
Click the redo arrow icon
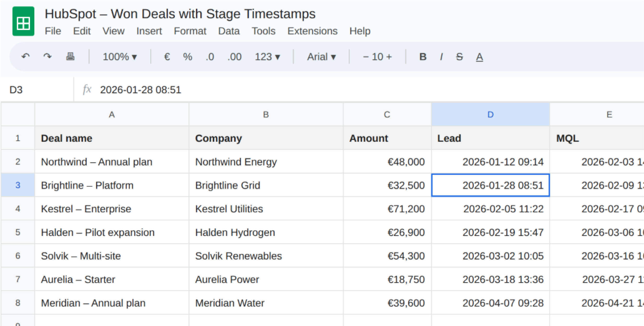click(x=47, y=57)
